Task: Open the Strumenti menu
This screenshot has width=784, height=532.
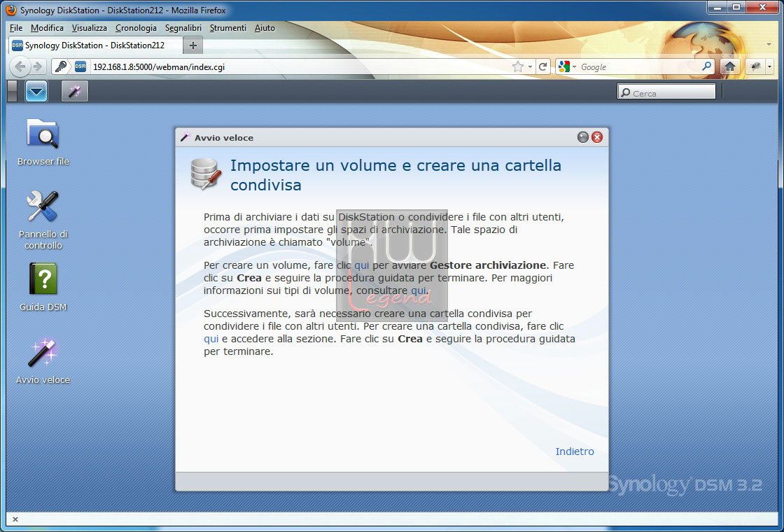Action: coord(228,28)
